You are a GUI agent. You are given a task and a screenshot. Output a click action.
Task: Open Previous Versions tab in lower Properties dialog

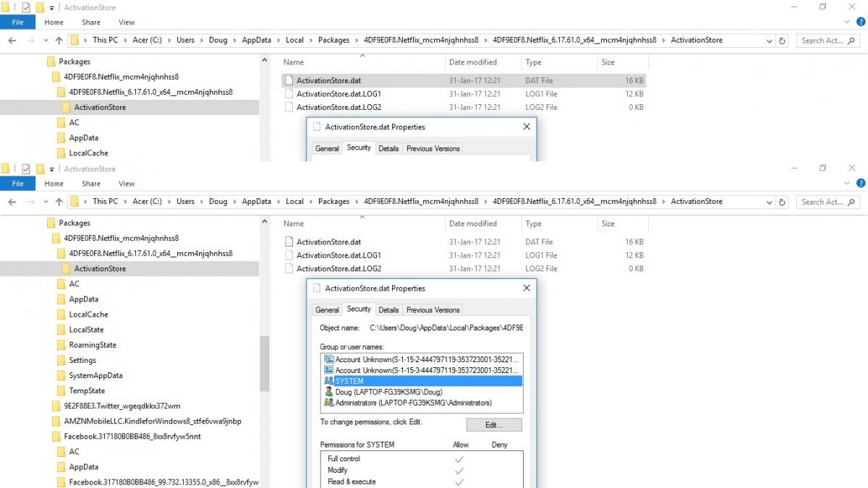(x=433, y=309)
